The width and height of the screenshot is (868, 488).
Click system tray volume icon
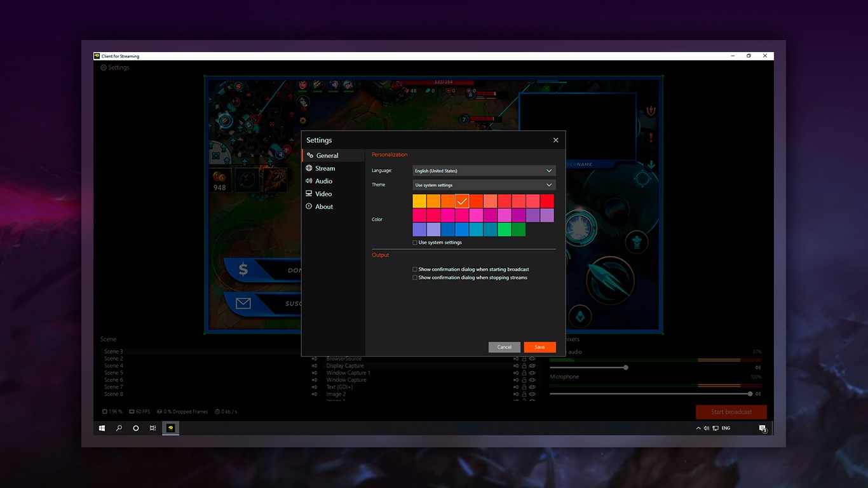(x=707, y=428)
